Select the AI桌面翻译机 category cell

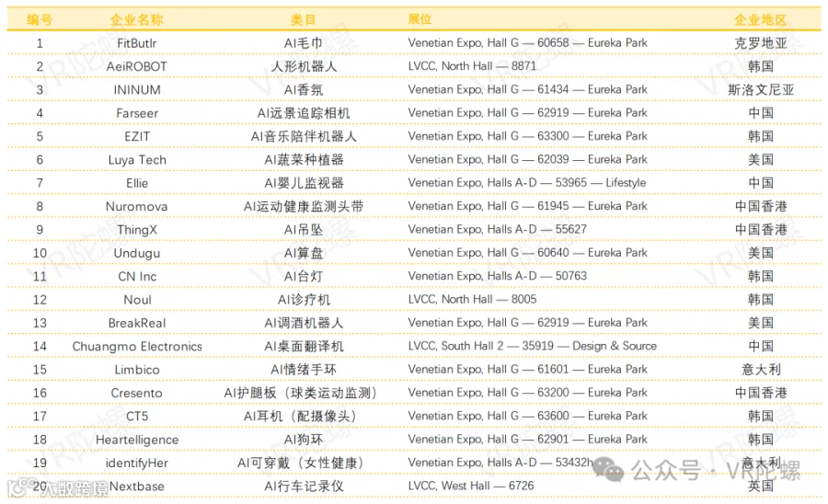[x=304, y=346]
